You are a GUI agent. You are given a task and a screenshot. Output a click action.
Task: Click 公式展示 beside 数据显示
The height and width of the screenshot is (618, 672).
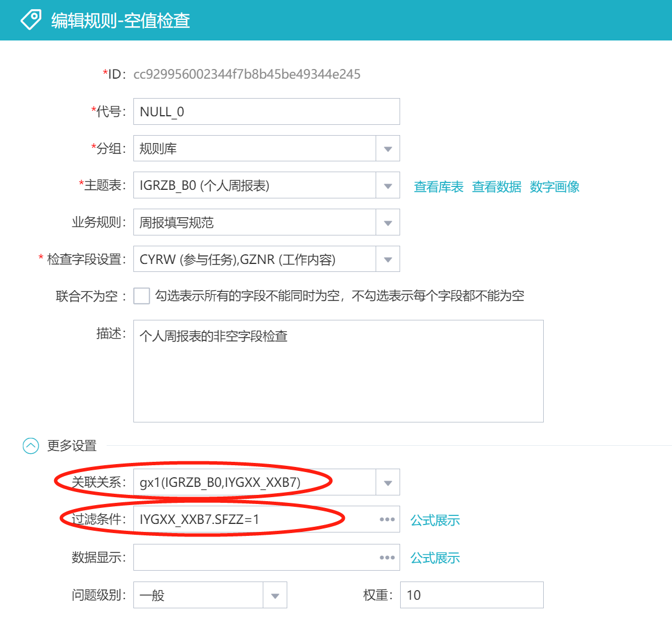[435, 558]
